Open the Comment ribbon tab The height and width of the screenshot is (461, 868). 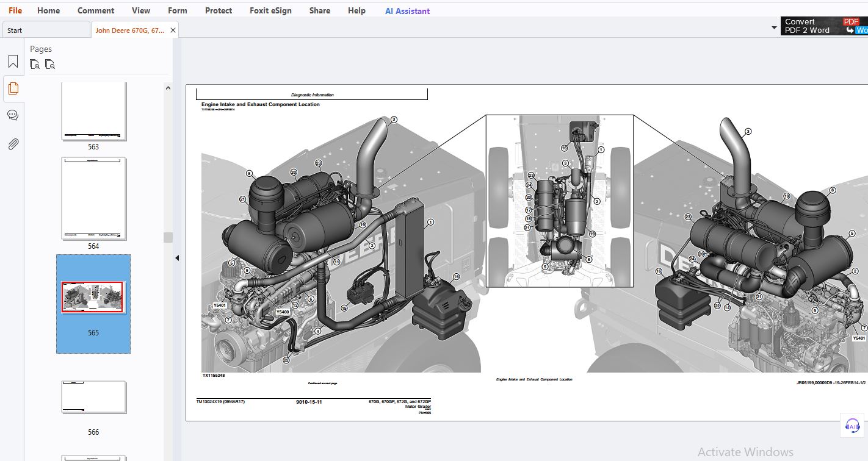[96, 10]
